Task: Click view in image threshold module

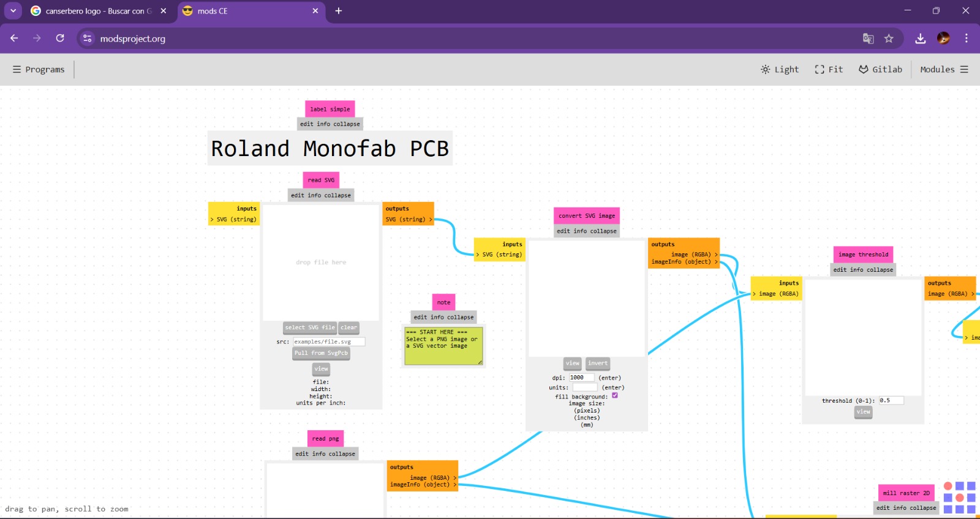Action: 864,413
